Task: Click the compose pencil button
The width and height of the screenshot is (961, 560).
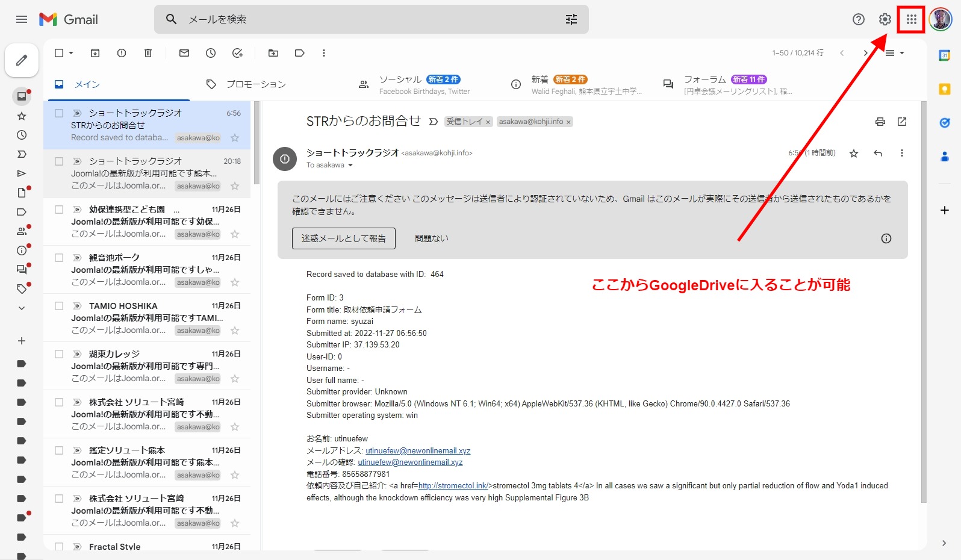Action: point(22,60)
